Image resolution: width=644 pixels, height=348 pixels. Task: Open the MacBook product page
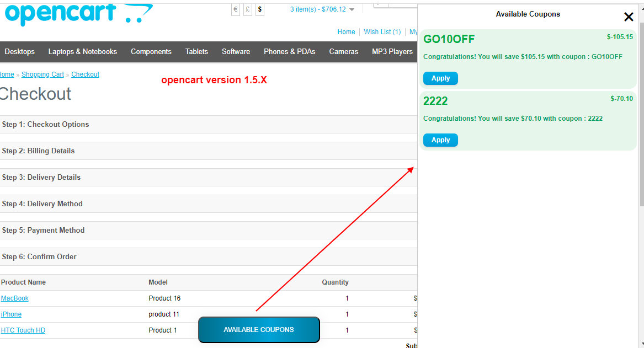[x=14, y=298]
